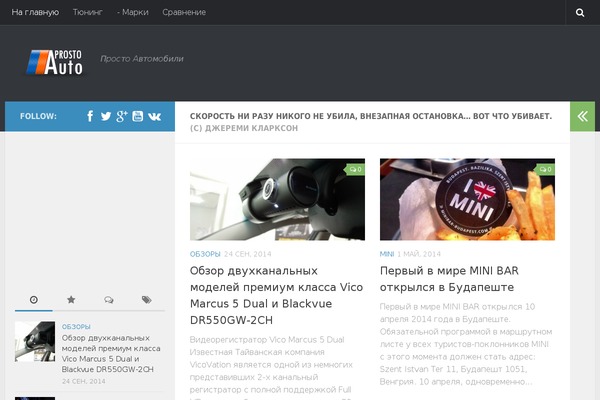
Task: Click the date 24 СЕН, 2014 in sidebar
Action: (x=83, y=381)
